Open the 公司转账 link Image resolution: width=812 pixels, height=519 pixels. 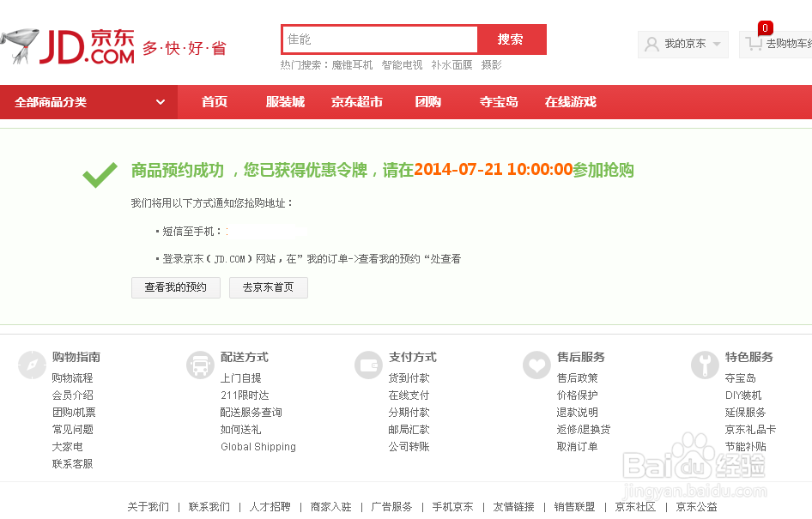point(409,447)
